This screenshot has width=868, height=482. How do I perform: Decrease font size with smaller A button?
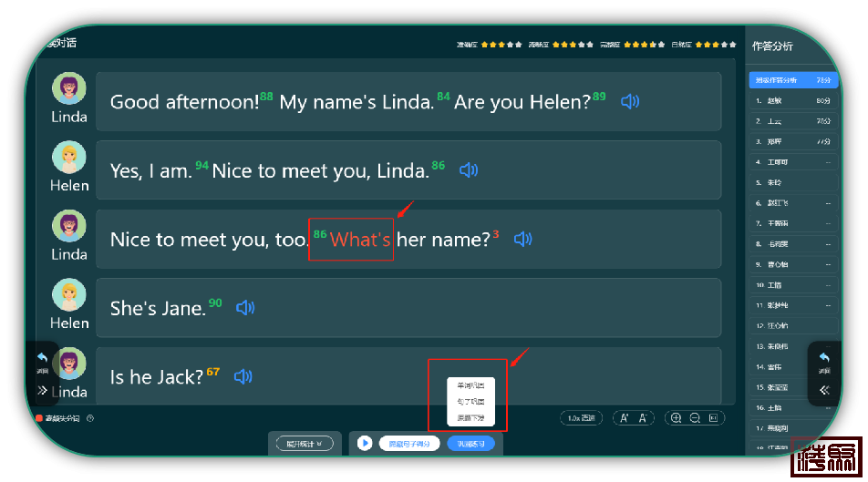click(x=643, y=418)
